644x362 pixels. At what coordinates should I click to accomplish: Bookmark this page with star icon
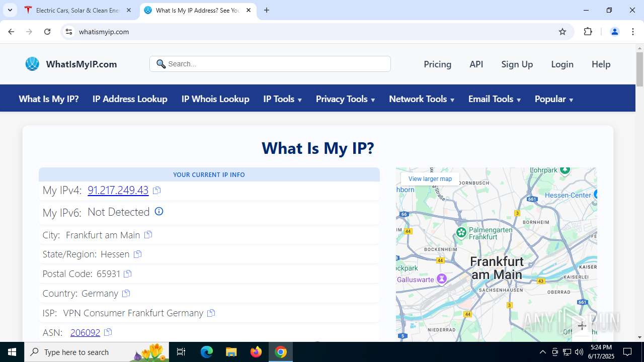[x=562, y=32]
